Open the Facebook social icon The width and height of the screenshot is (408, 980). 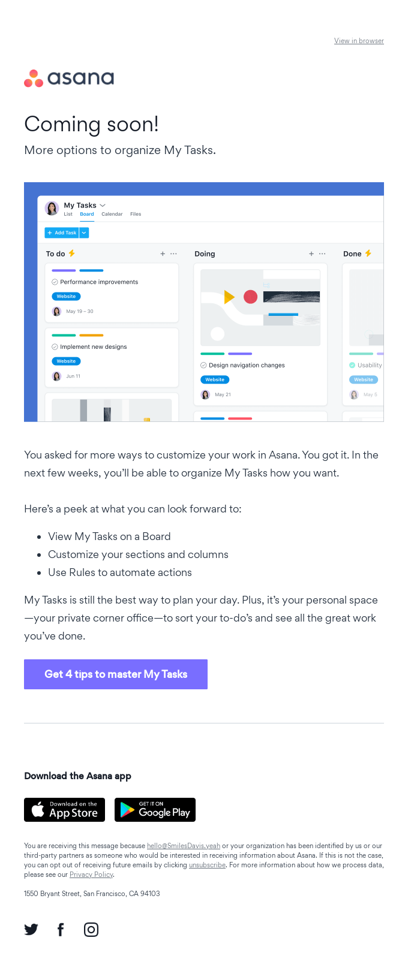pos(61,930)
